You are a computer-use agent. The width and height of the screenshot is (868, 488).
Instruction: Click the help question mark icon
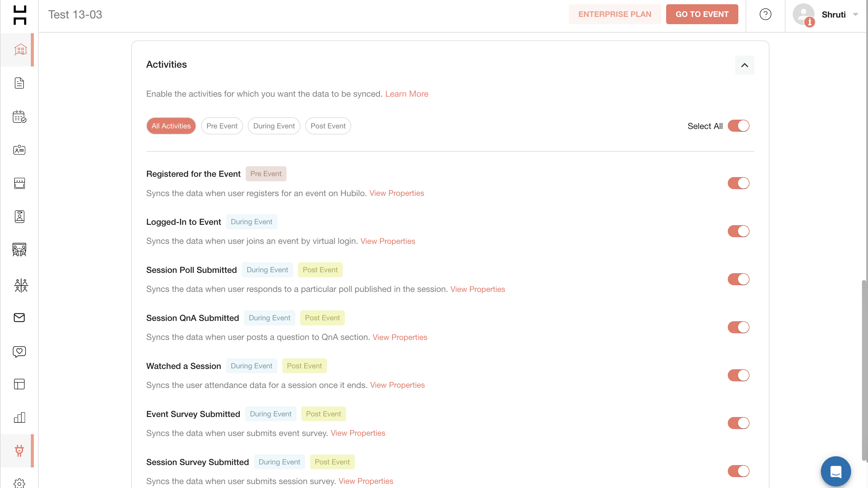pos(765,15)
